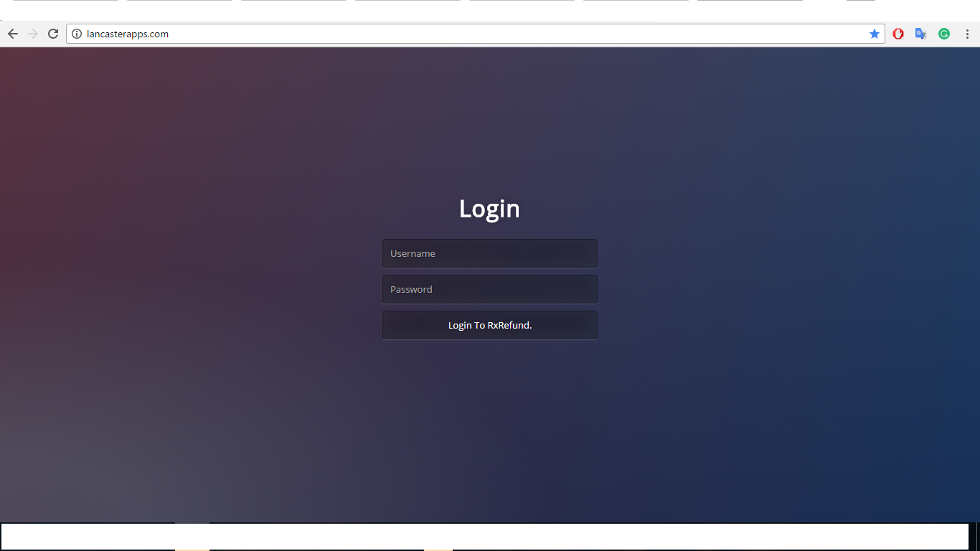This screenshot has width=980, height=551.
Task: Focus the Username input field
Action: [489, 253]
